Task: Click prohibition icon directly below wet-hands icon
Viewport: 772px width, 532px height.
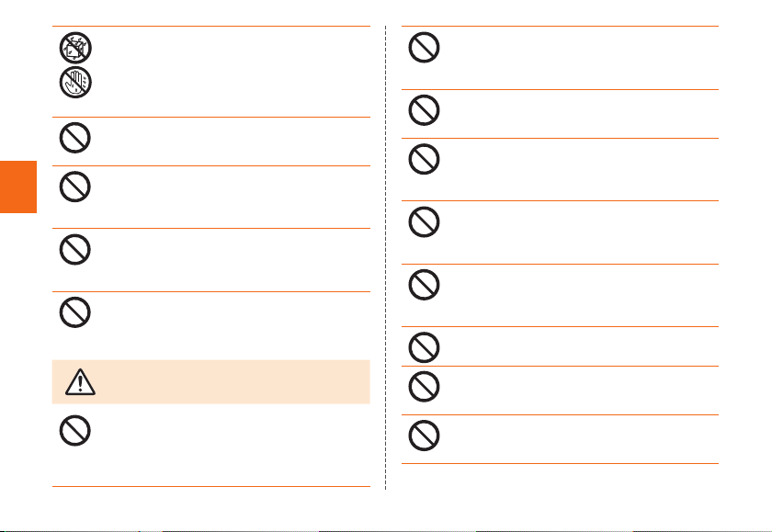Action: (74, 138)
